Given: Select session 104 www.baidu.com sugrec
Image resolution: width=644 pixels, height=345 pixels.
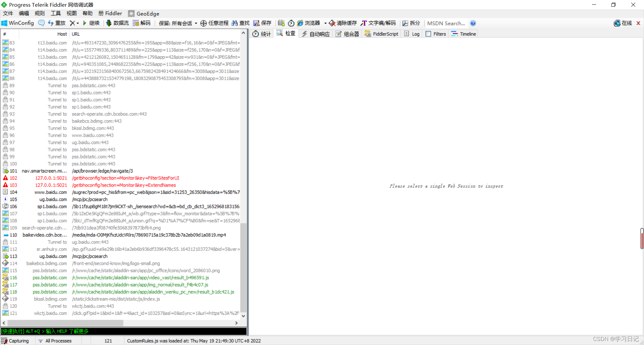Looking at the screenshot, I should tap(121, 192).
